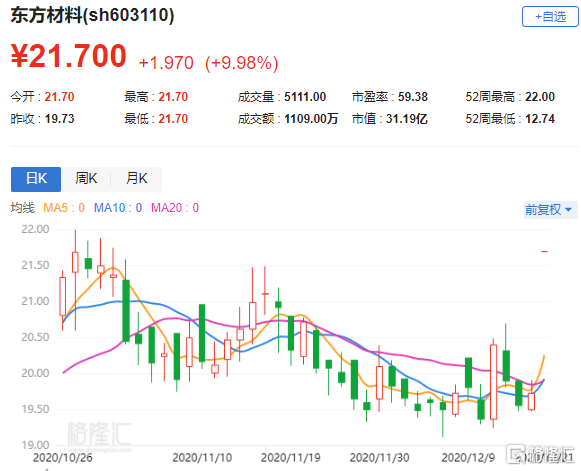The width and height of the screenshot is (581, 471).
Task: Click the MA20 moving average legend
Action: point(175,208)
